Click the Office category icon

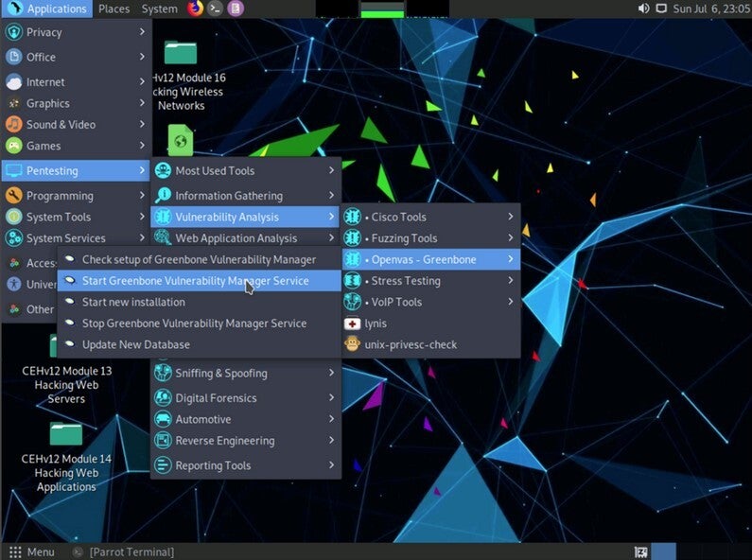coord(14,57)
